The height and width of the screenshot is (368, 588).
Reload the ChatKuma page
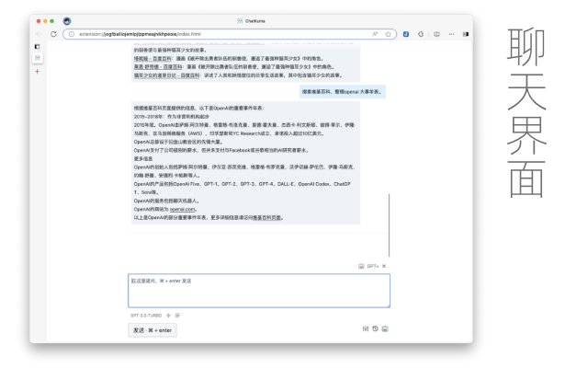(x=53, y=34)
